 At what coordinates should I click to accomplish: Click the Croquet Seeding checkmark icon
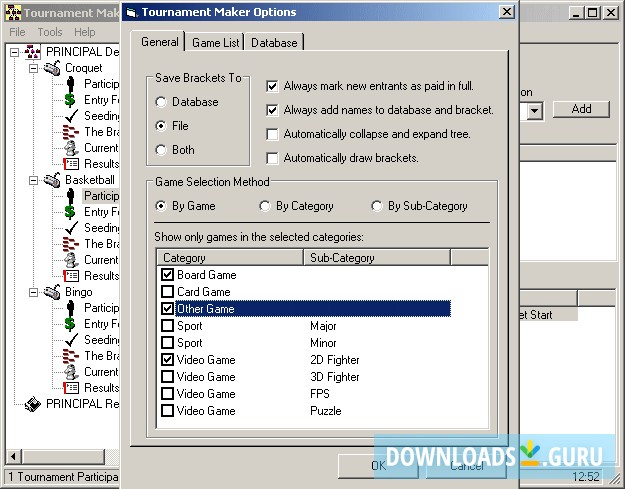[x=71, y=116]
